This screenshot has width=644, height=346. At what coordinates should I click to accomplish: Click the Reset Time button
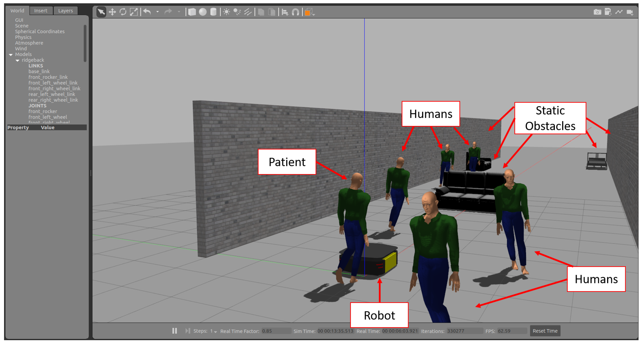[x=545, y=331]
